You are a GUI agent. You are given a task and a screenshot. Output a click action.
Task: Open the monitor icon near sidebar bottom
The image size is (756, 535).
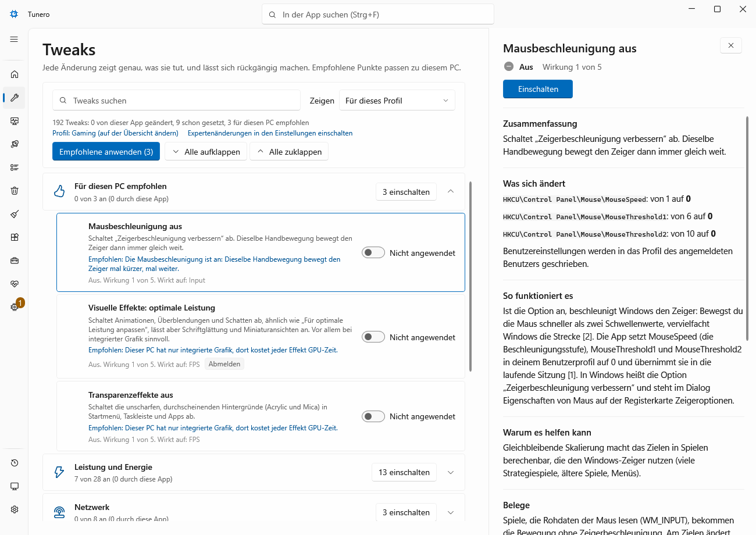click(x=15, y=486)
